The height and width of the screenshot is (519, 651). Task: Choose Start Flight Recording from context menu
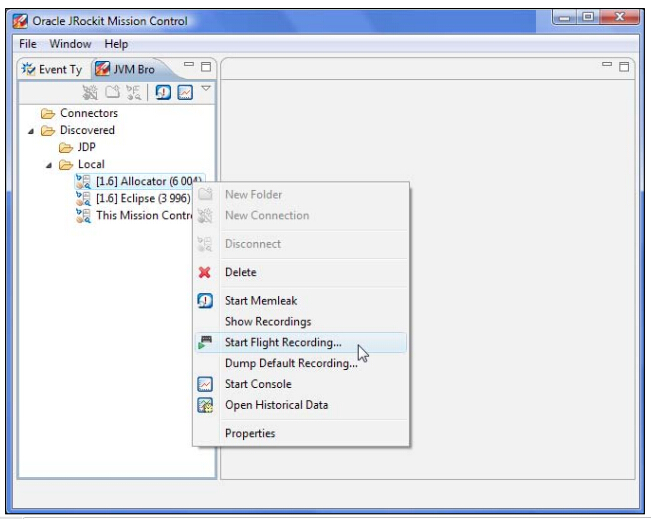pyautogui.click(x=283, y=343)
